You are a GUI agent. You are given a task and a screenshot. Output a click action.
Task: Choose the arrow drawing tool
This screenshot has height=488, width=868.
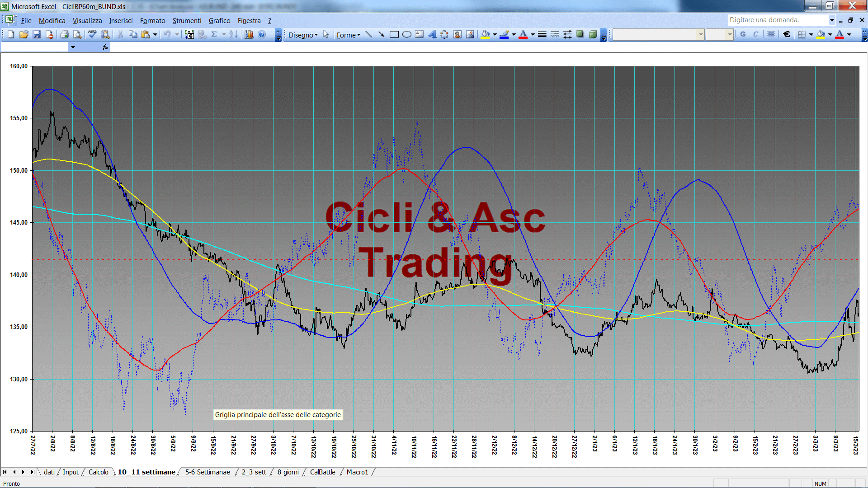(x=382, y=34)
